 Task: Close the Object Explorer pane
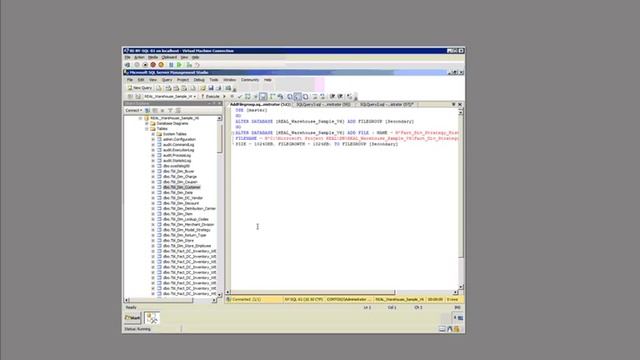tap(220, 104)
